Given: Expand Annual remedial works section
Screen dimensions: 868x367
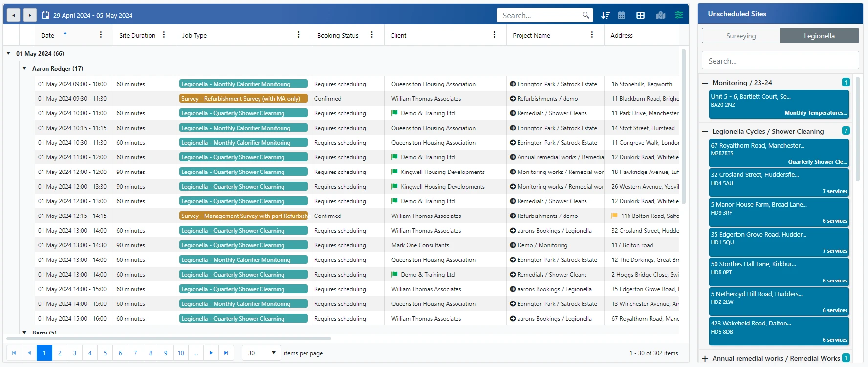Looking at the screenshot, I should 705,358.
